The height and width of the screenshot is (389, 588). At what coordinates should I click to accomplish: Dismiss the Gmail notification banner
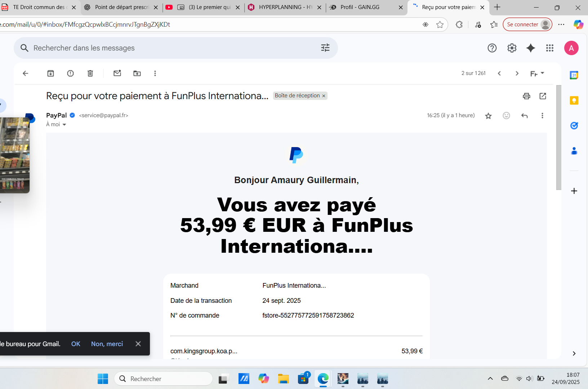[138, 344]
